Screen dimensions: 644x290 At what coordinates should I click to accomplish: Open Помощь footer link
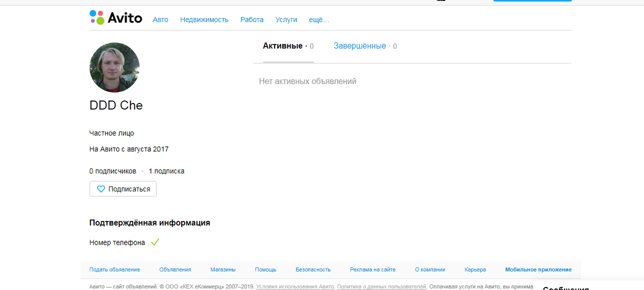click(266, 270)
